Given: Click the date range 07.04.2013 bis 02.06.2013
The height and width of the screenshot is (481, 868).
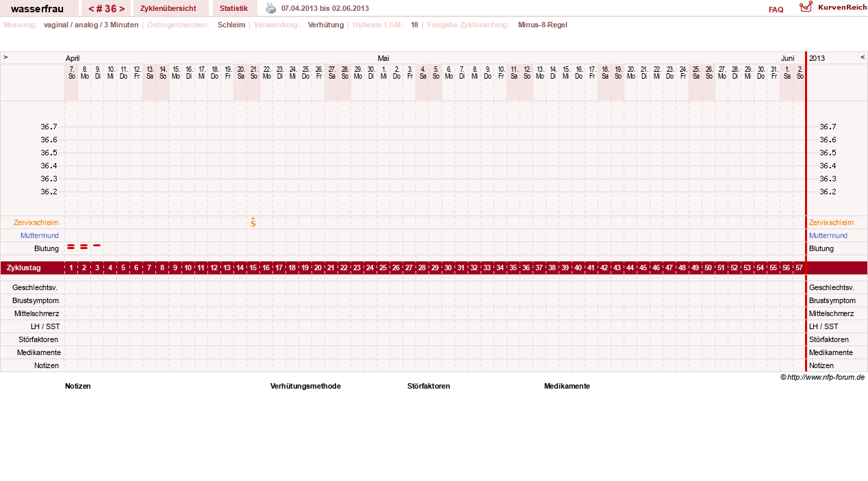Looking at the screenshot, I should (325, 8).
